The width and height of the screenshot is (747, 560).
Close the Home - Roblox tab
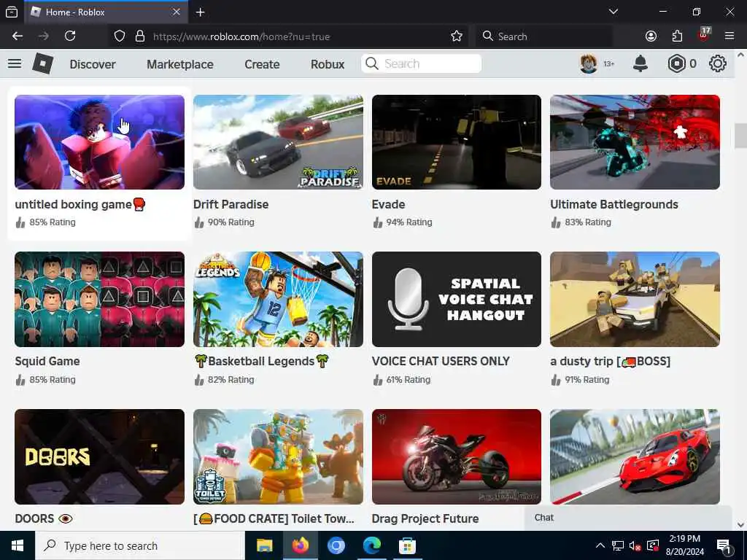177,12
